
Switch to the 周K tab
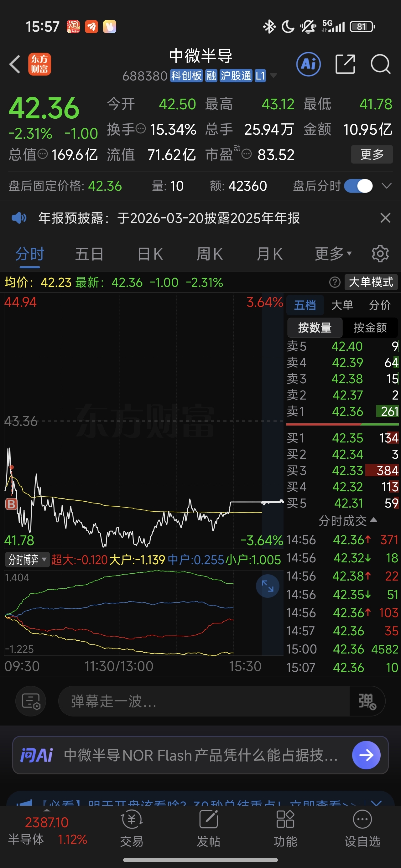(x=210, y=254)
